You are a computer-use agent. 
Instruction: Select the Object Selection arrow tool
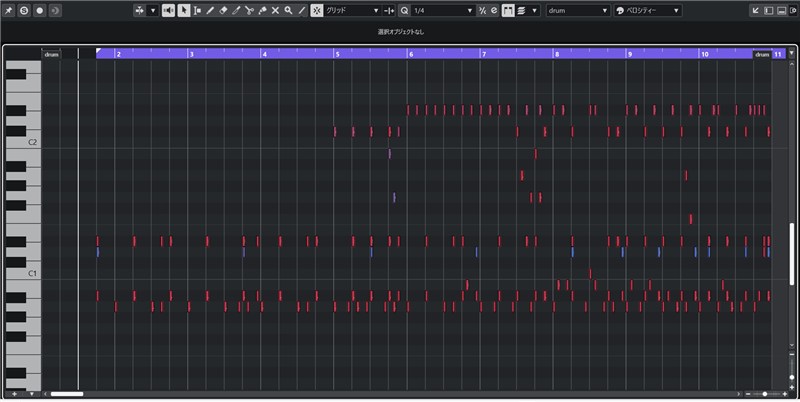(x=184, y=10)
